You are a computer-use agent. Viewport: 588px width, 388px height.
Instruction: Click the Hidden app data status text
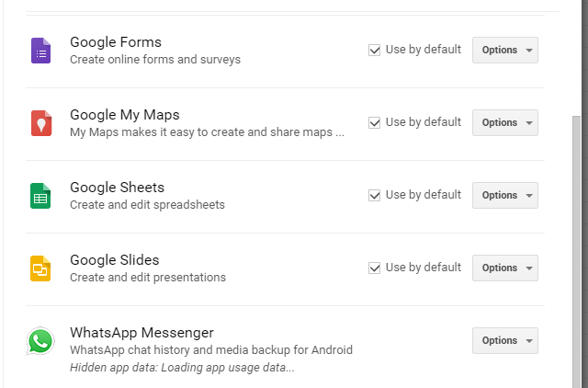pyautogui.click(x=182, y=368)
